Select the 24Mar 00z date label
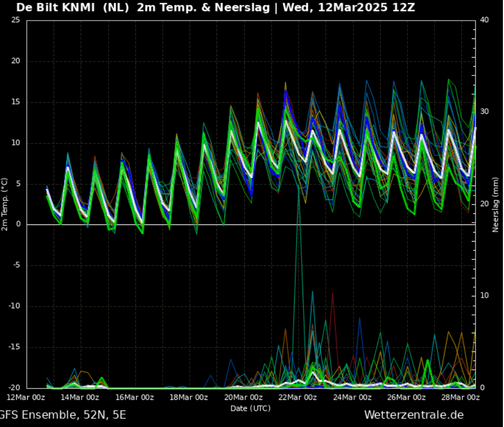504x427 pixels. click(352, 397)
